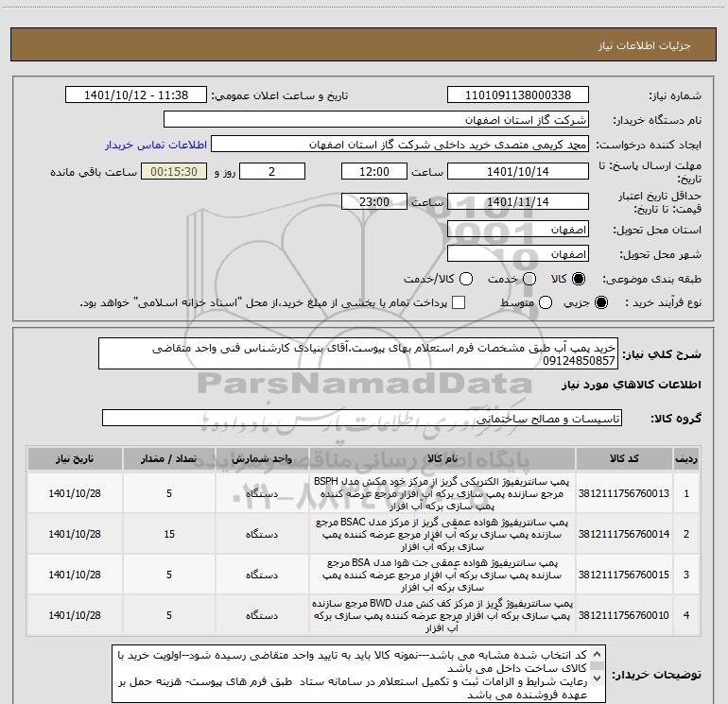Viewport: 728px width, 704px height.
Task: Open the اطلاعات تماس خریدار link
Action: [156, 145]
